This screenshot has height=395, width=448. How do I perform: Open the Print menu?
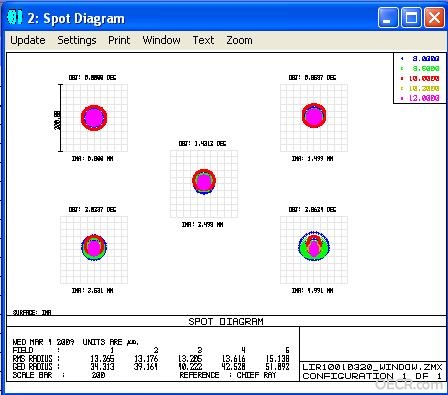point(119,40)
